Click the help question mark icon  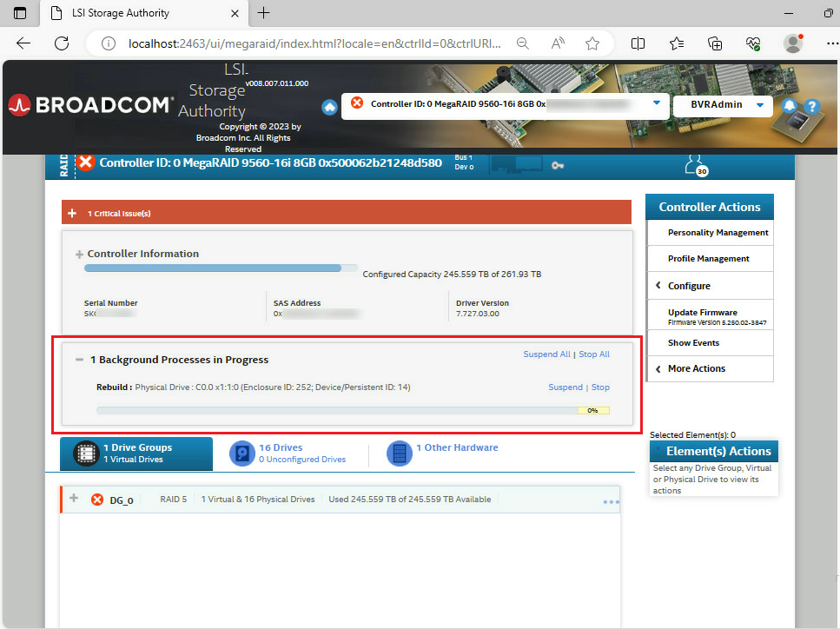point(811,106)
